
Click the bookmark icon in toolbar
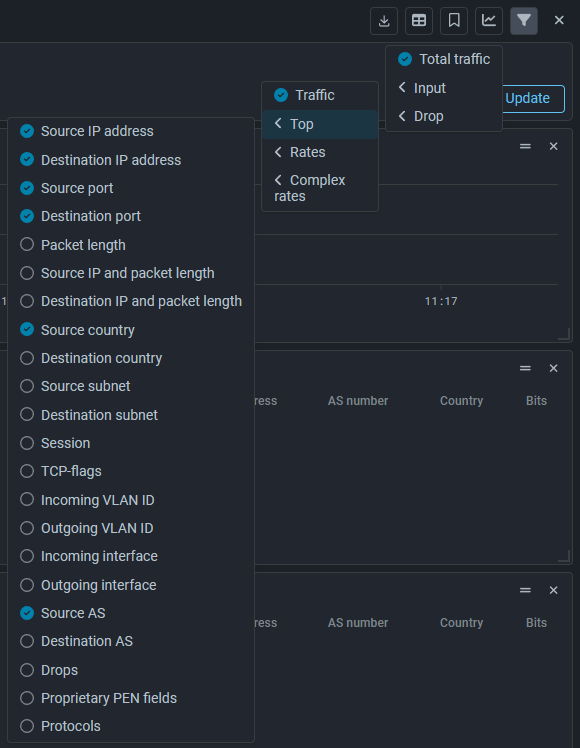coord(454,21)
